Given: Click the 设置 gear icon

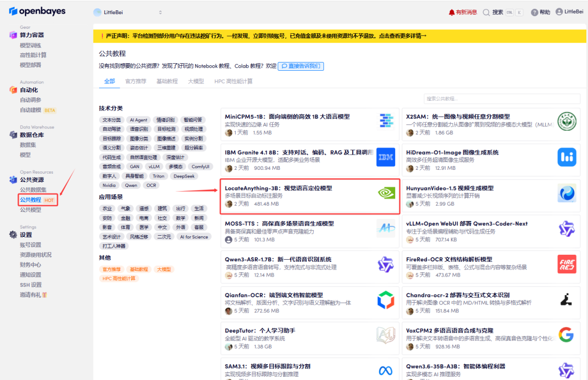Looking at the screenshot, I should pyautogui.click(x=13, y=235).
